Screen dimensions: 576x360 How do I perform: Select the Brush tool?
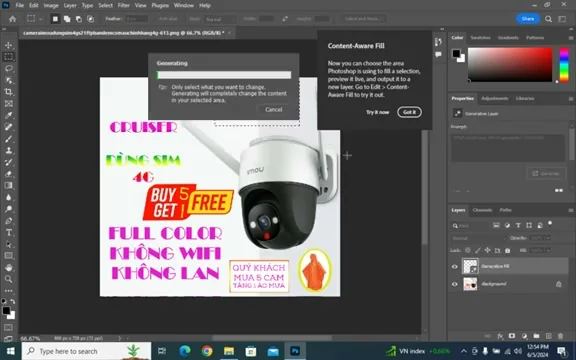pos(8,139)
